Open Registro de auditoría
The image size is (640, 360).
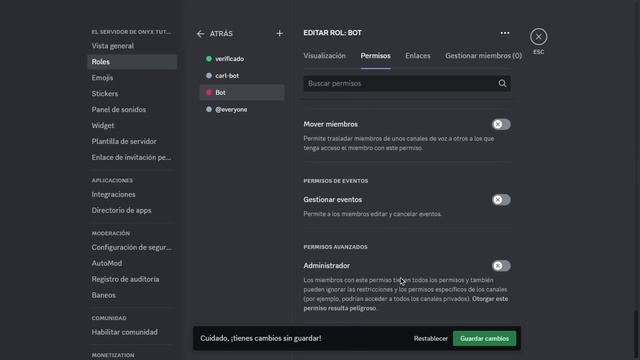[132, 279]
